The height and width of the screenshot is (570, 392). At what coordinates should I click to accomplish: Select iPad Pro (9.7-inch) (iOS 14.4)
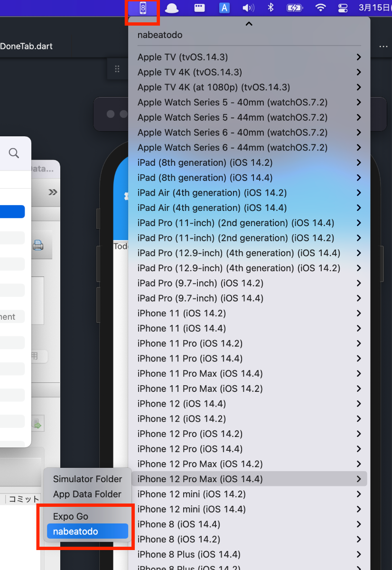(x=249, y=298)
